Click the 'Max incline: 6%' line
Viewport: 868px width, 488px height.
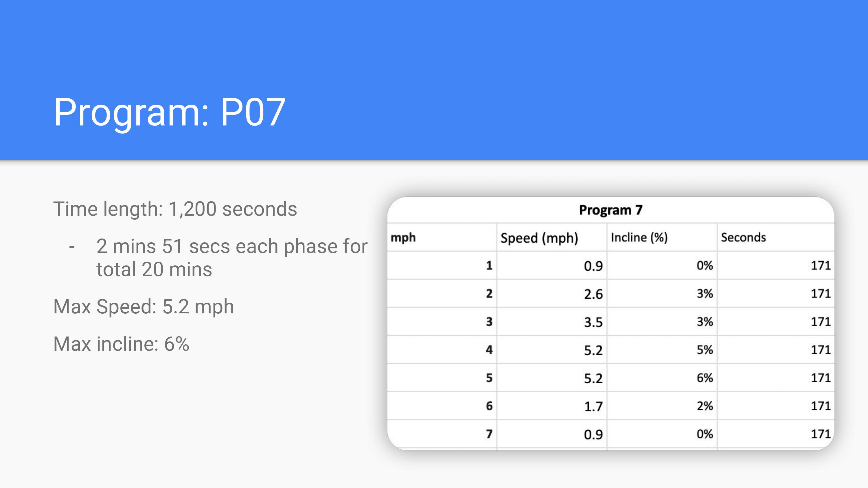[x=121, y=344]
